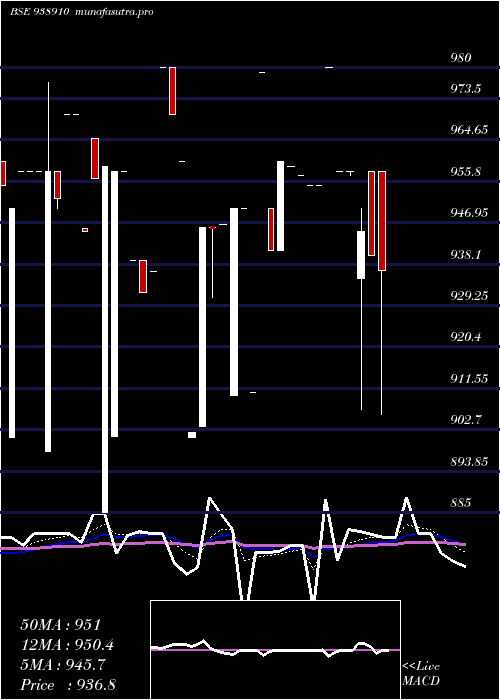The width and height of the screenshot is (500, 700).
Task: Select the 885 price level label
Action: click(460, 503)
